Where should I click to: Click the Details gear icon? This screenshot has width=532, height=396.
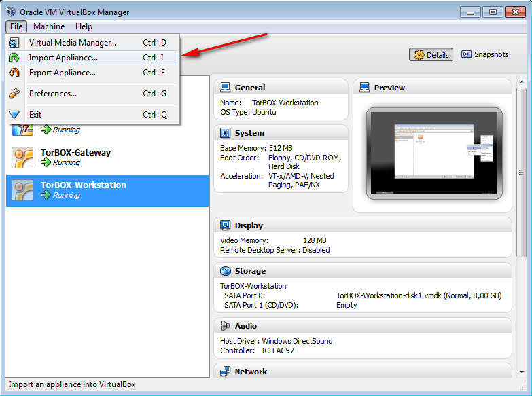(x=419, y=54)
